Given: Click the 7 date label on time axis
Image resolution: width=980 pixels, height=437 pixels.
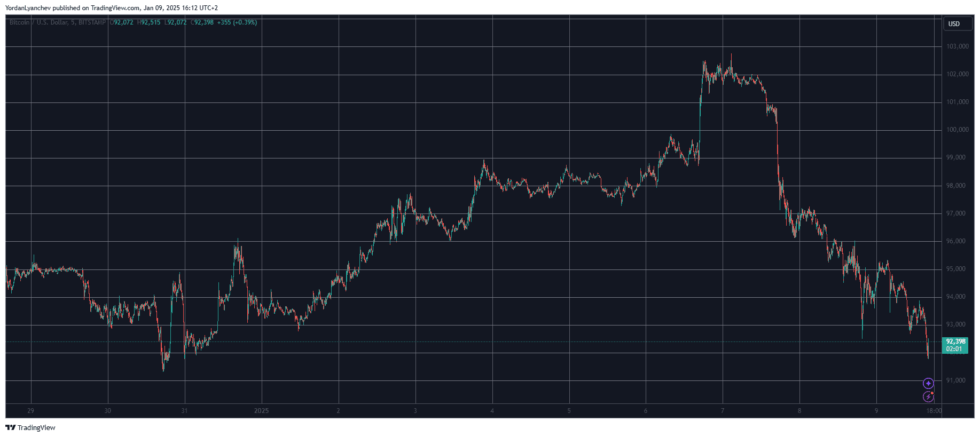Looking at the screenshot, I should point(723,411).
